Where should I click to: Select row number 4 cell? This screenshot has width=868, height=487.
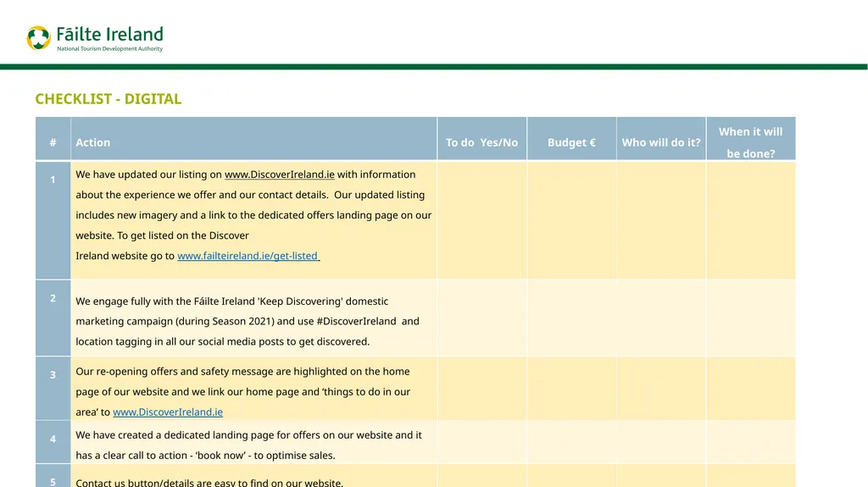click(x=53, y=441)
